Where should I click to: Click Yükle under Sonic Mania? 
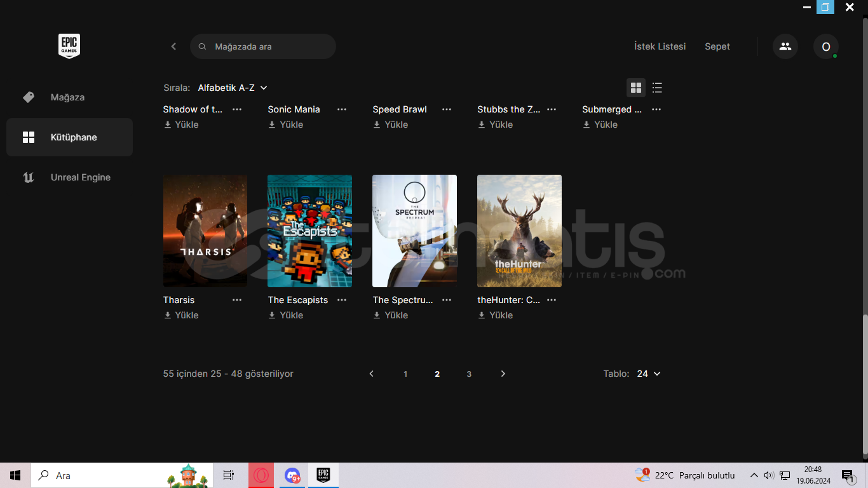(286, 125)
